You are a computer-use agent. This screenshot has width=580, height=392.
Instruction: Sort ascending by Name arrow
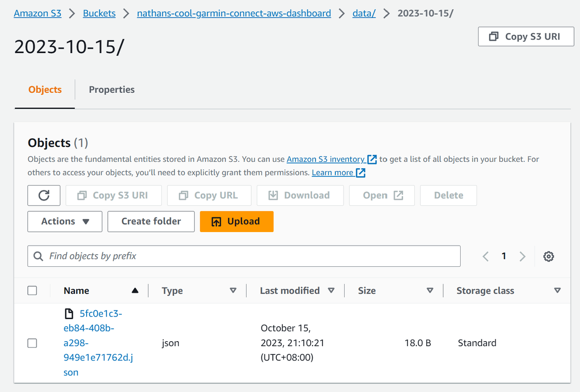pyautogui.click(x=135, y=290)
